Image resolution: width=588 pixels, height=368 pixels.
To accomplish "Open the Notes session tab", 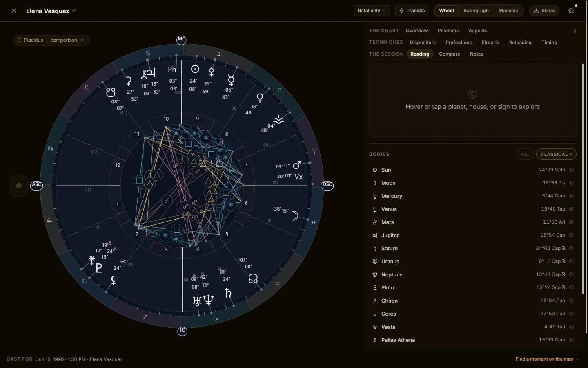I will click(477, 54).
